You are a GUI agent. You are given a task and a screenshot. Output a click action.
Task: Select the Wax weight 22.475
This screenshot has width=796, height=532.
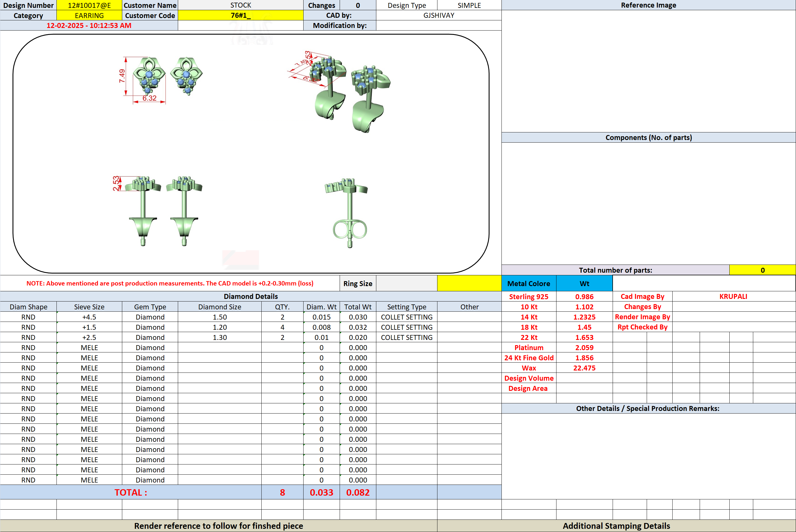[584, 368]
